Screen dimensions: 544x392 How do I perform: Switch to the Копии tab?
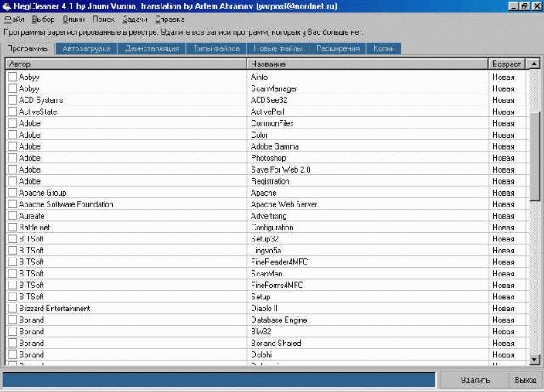click(x=383, y=48)
